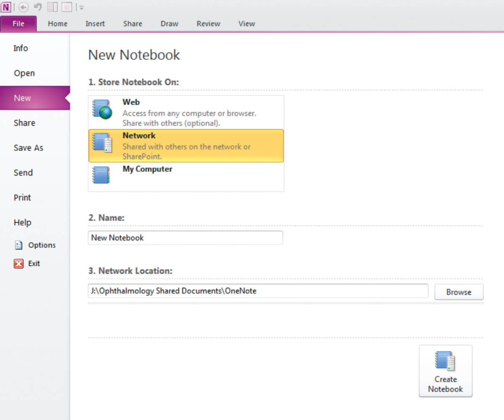This screenshot has height=420, width=504.
Task: Click the Full Page View icon
Action: point(67,7)
